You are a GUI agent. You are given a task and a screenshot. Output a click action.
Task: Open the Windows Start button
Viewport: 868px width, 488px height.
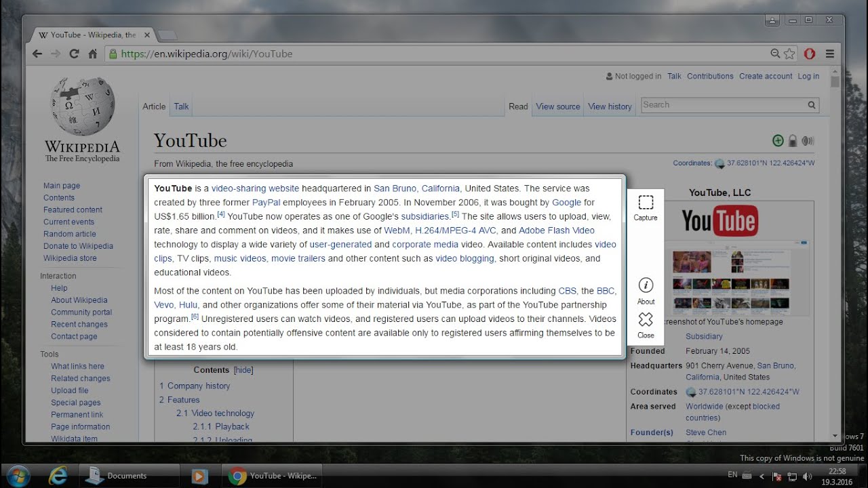pos(18,476)
